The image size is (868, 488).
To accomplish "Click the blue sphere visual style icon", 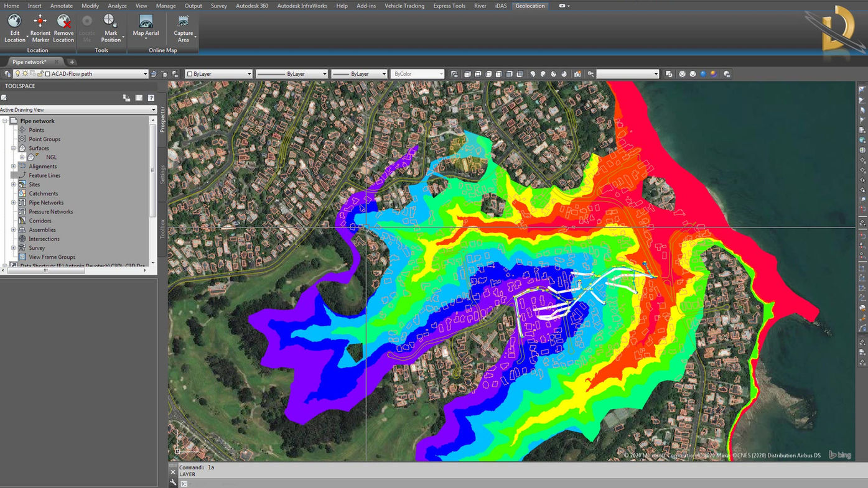I will click(704, 74).
